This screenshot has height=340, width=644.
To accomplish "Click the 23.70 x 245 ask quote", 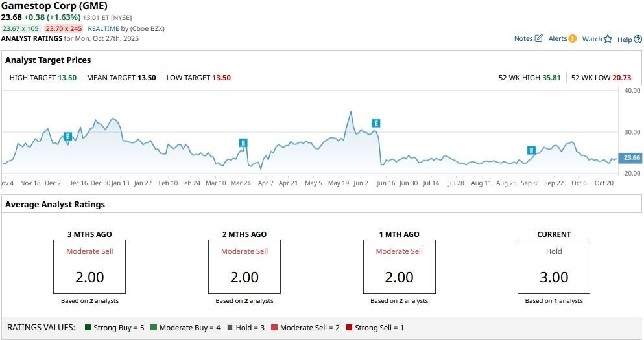I will 64,28.
